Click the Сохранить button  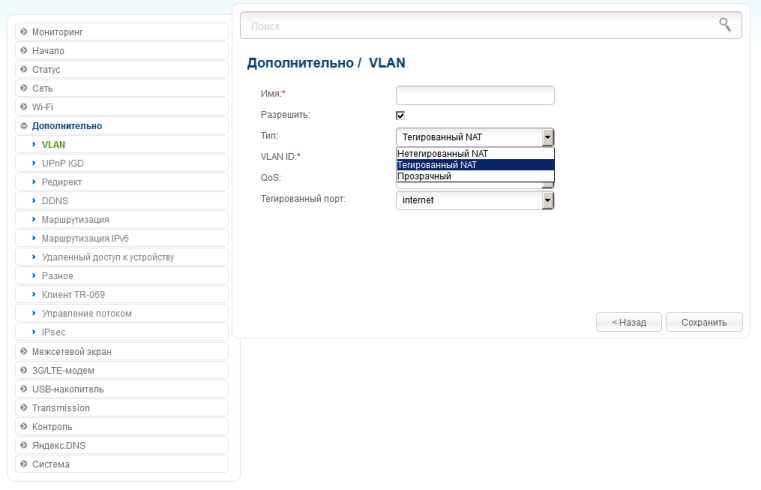704,322
